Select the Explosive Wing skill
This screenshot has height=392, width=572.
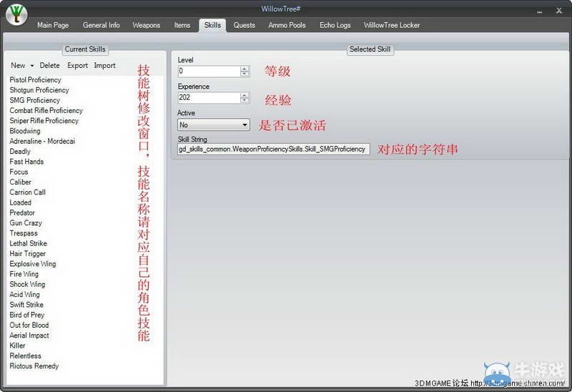point(33,263)
